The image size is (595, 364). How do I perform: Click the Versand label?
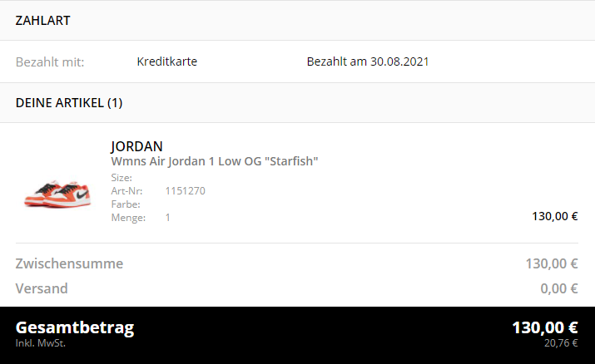pos(42,288)
